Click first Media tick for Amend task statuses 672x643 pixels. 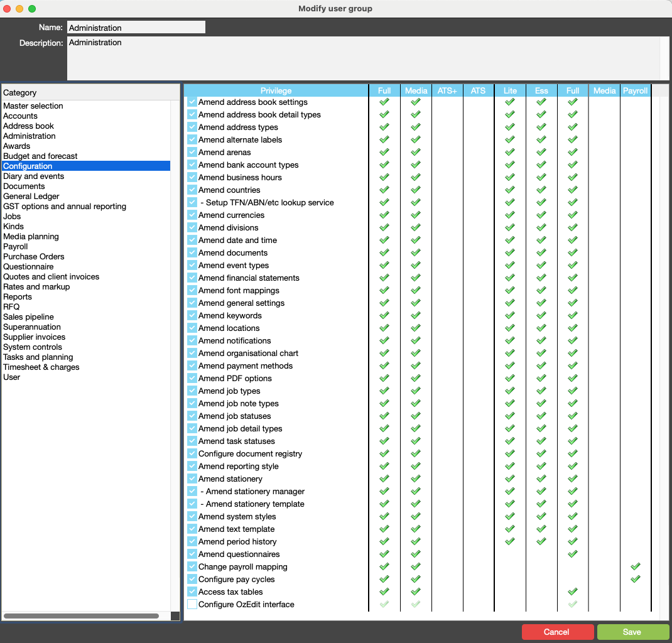coord(416,441)
